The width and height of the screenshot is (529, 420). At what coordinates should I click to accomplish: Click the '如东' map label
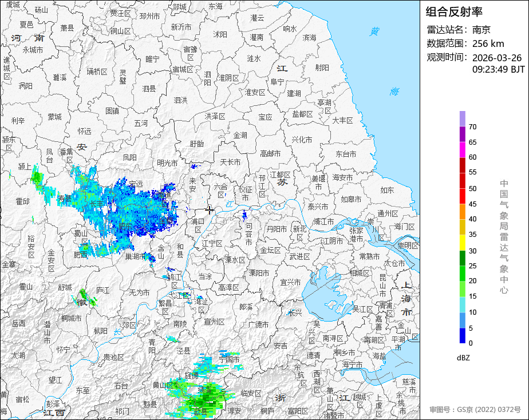click(387, 190)
